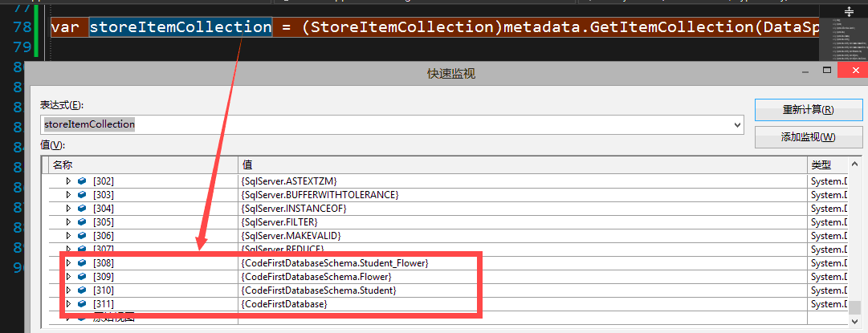
Task: Select the {SqlServer.FILTER} value cell
Action: click(523, 221)
